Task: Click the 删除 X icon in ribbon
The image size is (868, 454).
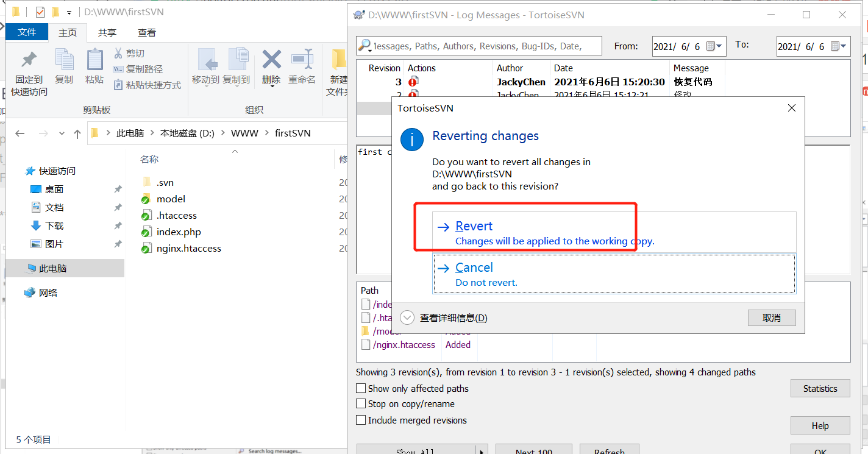Action: [x=271, y=59]
